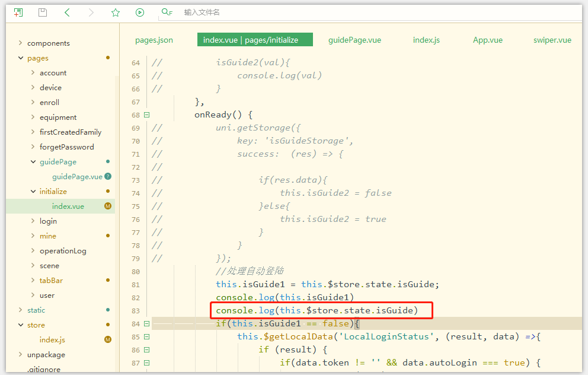Expand the mine folder chevron
Screen dimensions: 588x375
pyautogui.click(x=33, y=236)
